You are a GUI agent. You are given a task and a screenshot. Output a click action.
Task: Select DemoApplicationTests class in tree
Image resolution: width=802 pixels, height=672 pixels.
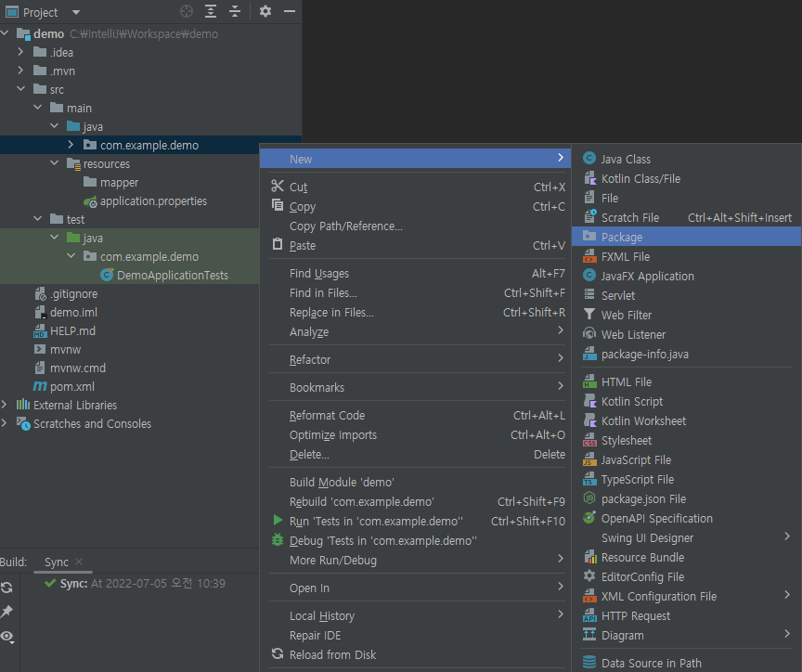[173, 275]
